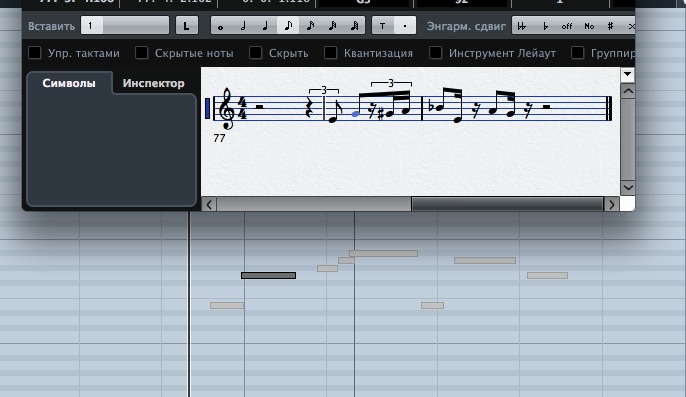Apply sharp enharmonic shift
Viewport: 686px width, 397px height.
pyautogui.click(x=611, y=26)
